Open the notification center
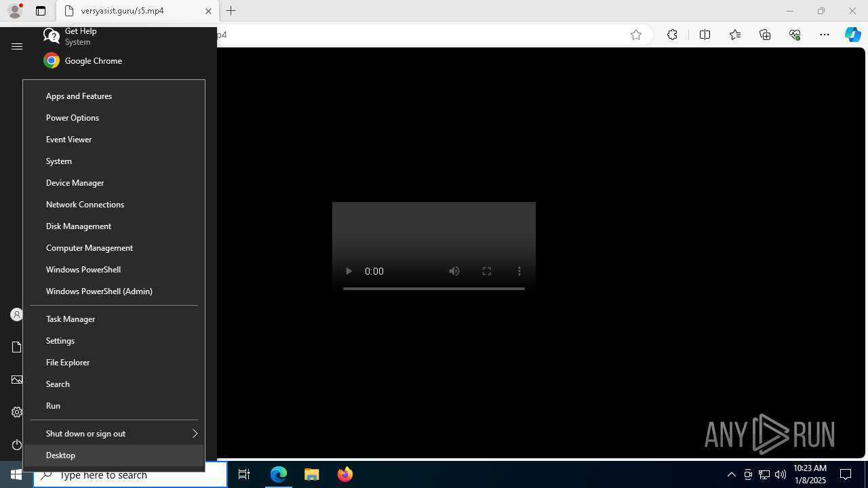 point(846,474)
